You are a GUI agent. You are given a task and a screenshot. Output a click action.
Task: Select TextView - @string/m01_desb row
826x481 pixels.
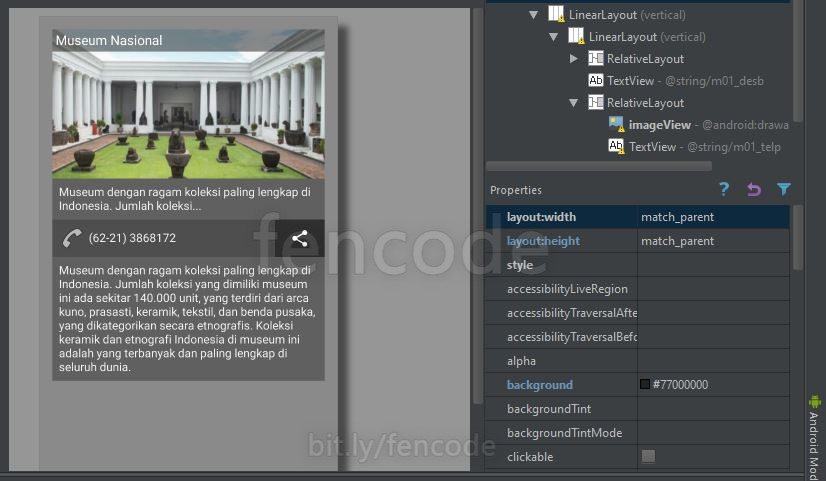tap(685, 81)
